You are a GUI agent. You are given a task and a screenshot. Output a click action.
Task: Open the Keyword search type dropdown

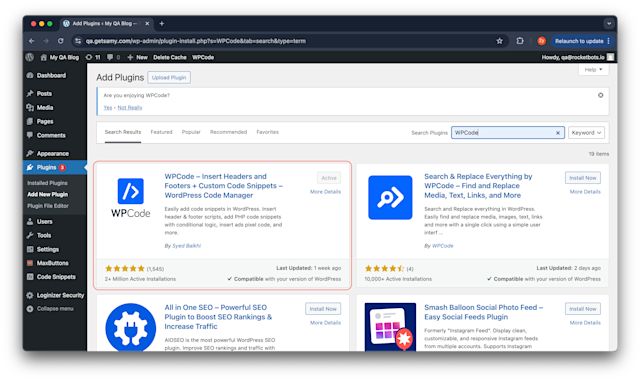click(587, 133)
